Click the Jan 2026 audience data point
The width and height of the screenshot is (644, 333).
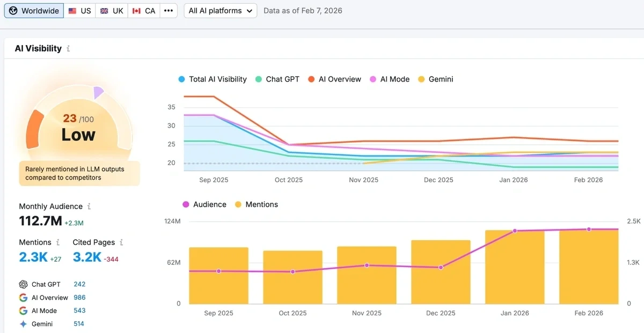click(x=515, y=231)
